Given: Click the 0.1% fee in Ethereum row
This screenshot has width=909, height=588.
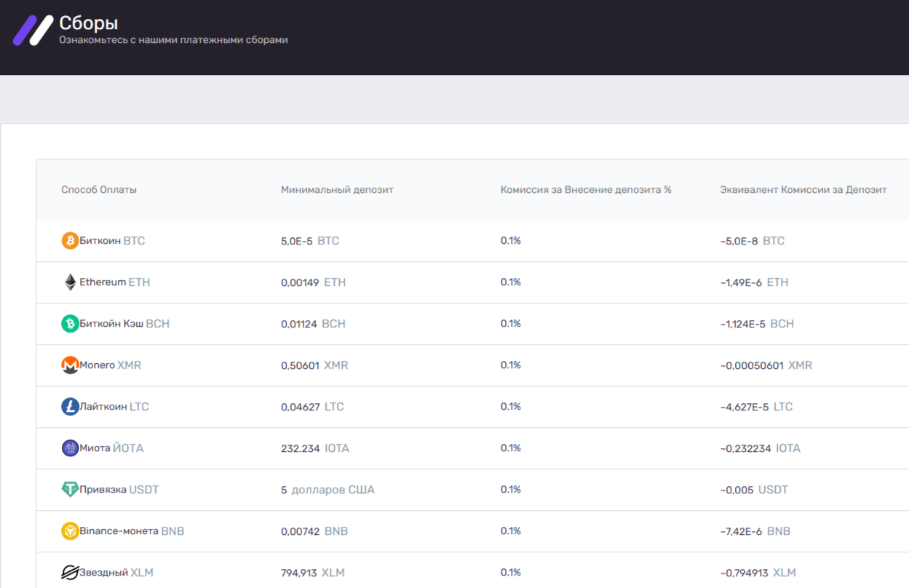Looking at the screenshot, I should 511,282.
